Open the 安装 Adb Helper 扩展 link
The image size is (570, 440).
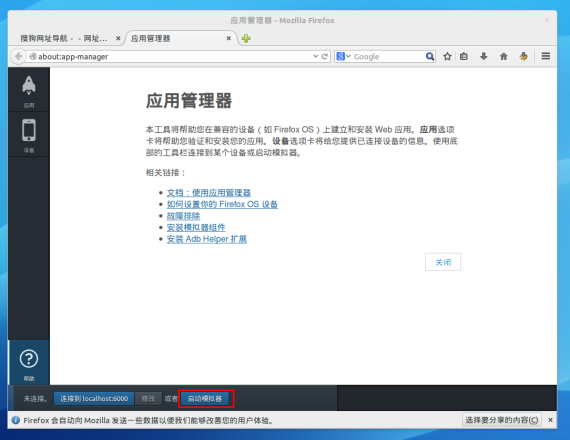[x=206, y=239]
